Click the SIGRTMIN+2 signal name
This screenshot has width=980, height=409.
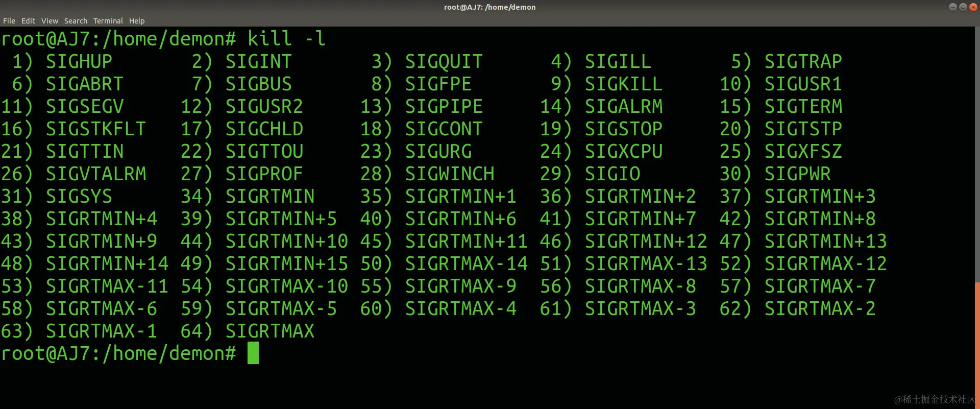[x=640, y=196]
